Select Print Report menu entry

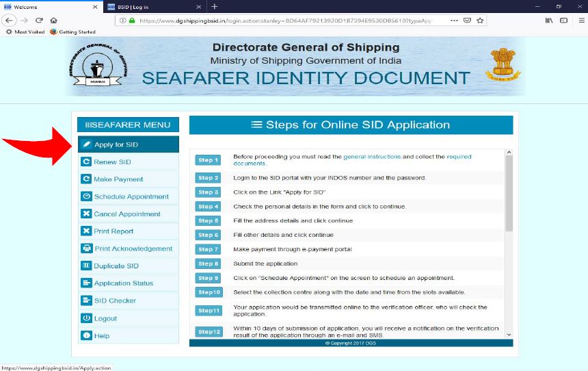point(129,231)
